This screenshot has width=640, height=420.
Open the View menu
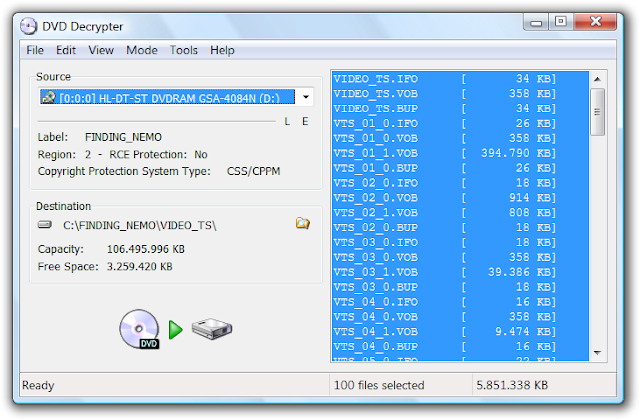[101, 50]
